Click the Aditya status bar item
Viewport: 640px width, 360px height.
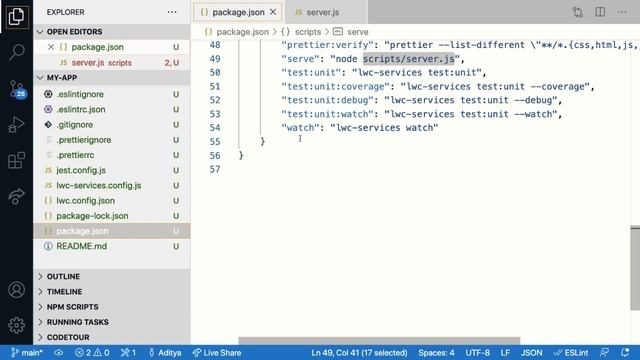coord(165,353)
